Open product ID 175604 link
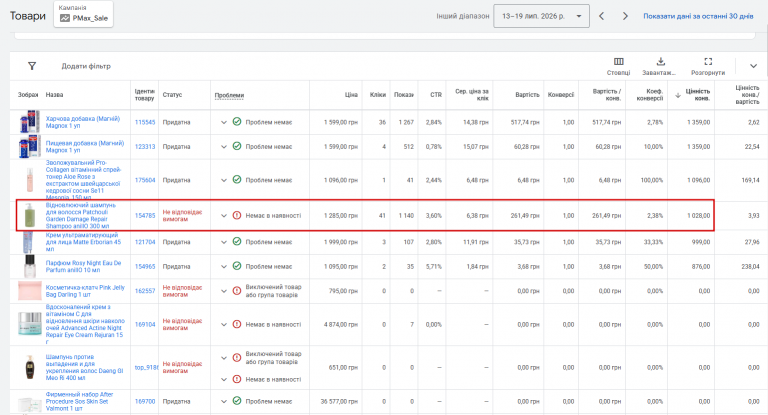768x415 pixels. (x=145, y=180)
